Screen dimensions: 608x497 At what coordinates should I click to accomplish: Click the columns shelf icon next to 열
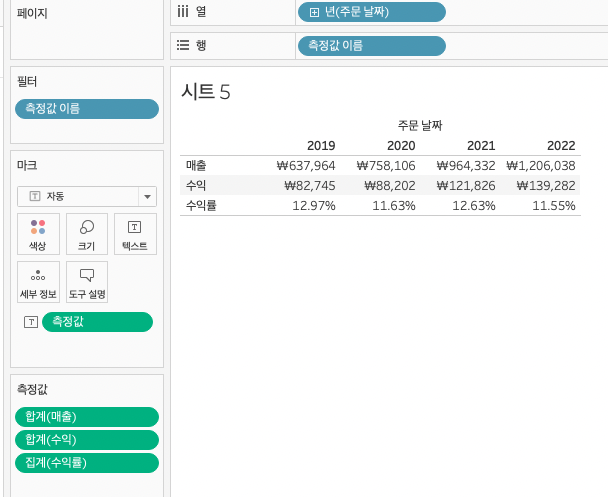pyautogui.click(x=183, y=12)
